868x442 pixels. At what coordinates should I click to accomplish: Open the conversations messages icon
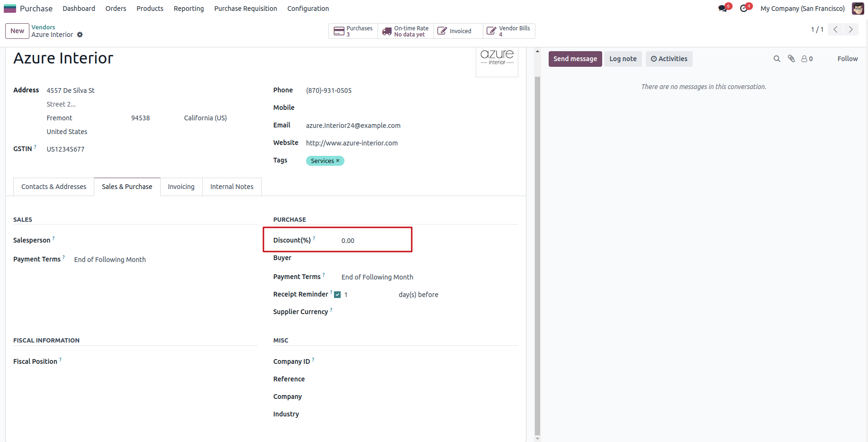point(723,9)
